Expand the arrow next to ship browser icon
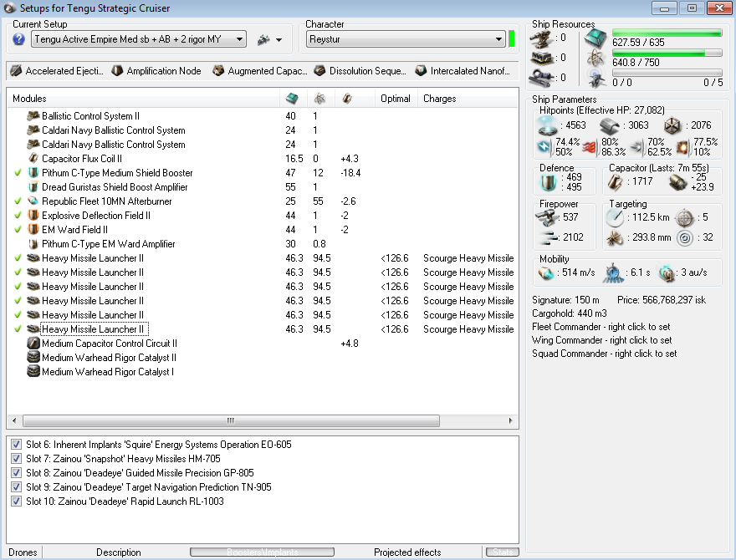Image resolution: width=736 pixels, height=560 pixels. point(279,40)
